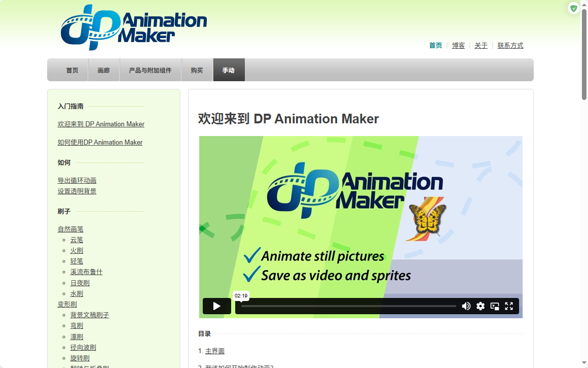This screenshot has width=588, height=368.
Task: Open video settings gear
Action: (x=481, y=306)
